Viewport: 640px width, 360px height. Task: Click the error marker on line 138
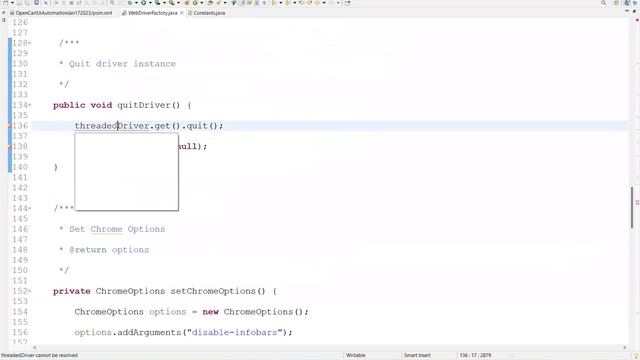pyautogui.click(x=10, y=147)
